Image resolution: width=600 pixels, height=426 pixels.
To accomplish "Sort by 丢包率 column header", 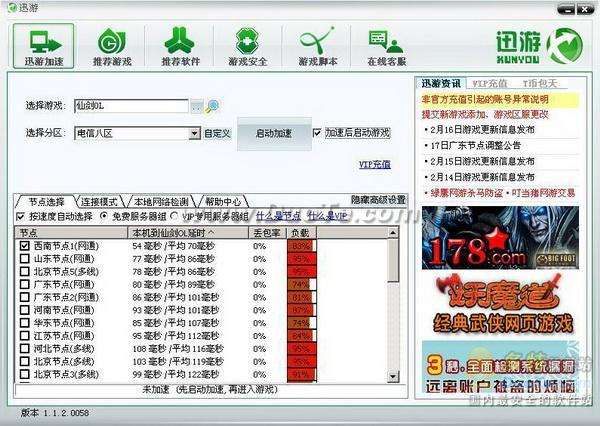I will click(x=267, y=233).
